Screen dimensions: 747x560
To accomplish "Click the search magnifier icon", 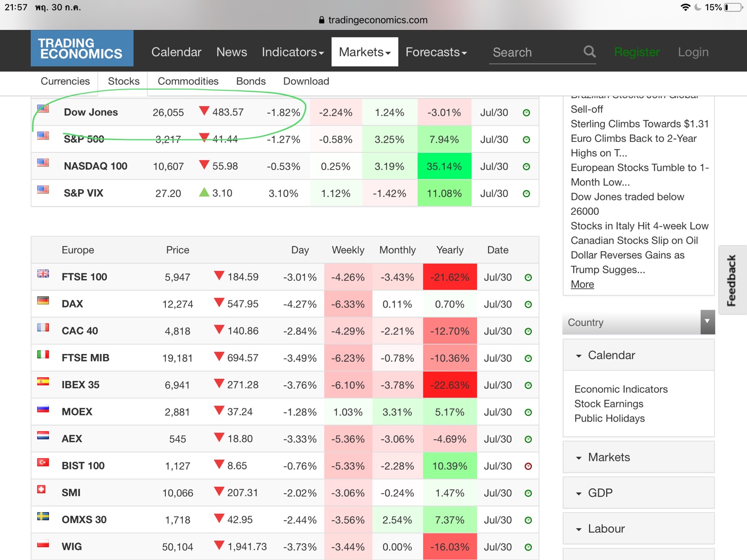I will pyautogui.click(x=590, y=52).
